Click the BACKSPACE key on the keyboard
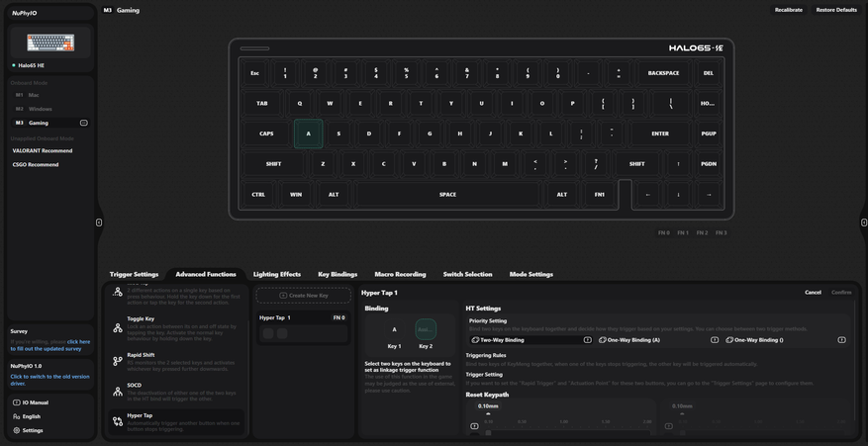Screen dimensions: 868x446 (x=663, y=73)
